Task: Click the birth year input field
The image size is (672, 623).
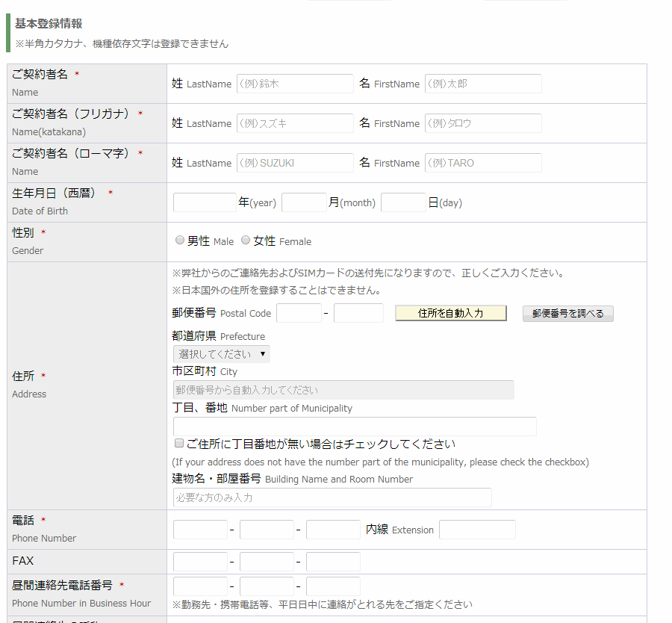Action: (205, 202)
